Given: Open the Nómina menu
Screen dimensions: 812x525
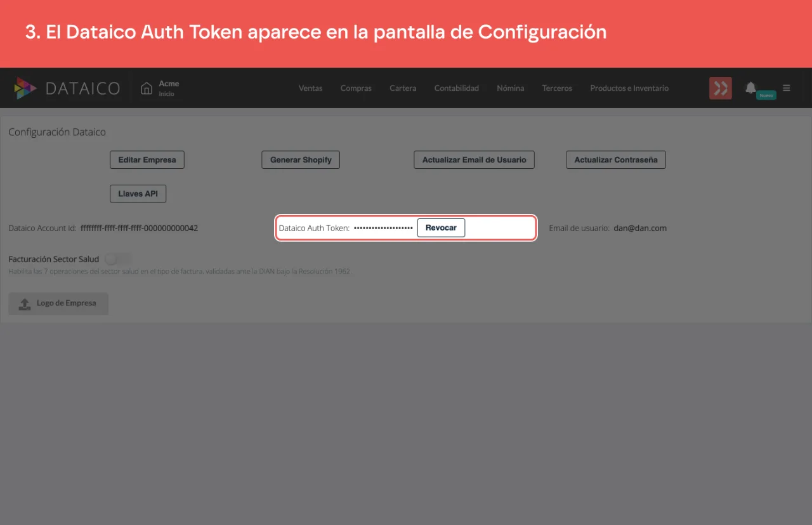Looking at the screenshot, I should pos(510,88).
